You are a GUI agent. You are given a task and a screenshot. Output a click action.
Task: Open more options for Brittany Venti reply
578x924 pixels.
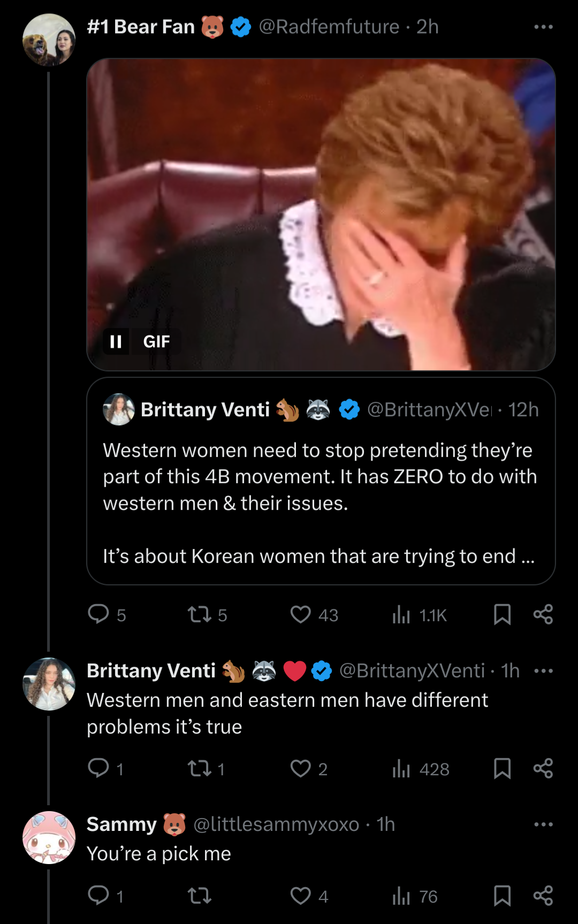click(x=543, y=671)
